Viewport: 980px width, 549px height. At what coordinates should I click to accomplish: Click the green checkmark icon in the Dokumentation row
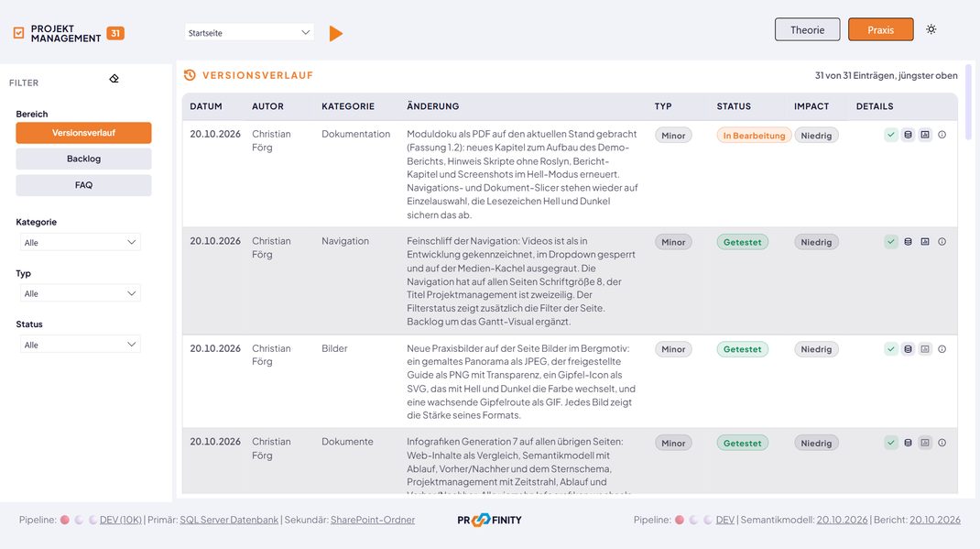[890, 135]
